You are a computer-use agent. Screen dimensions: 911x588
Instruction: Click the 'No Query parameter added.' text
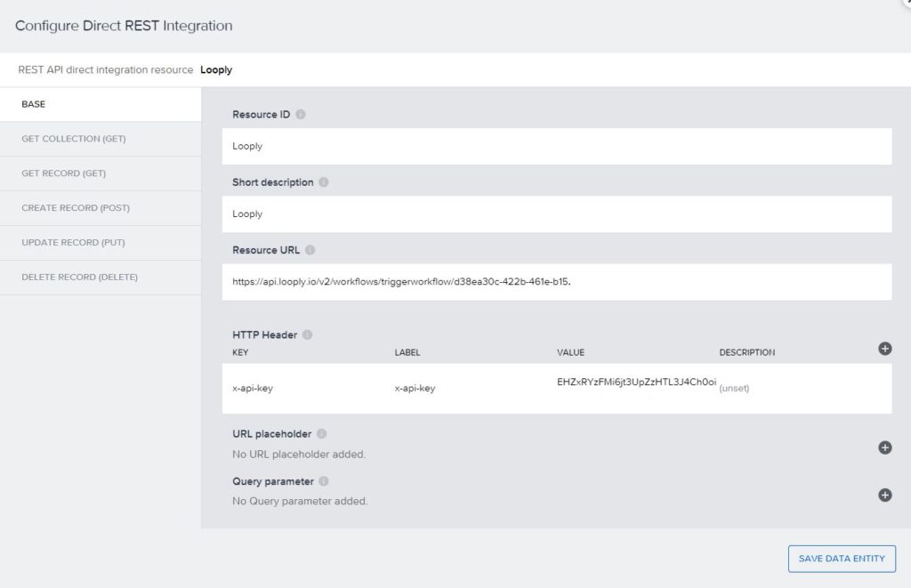pos(300,501)
